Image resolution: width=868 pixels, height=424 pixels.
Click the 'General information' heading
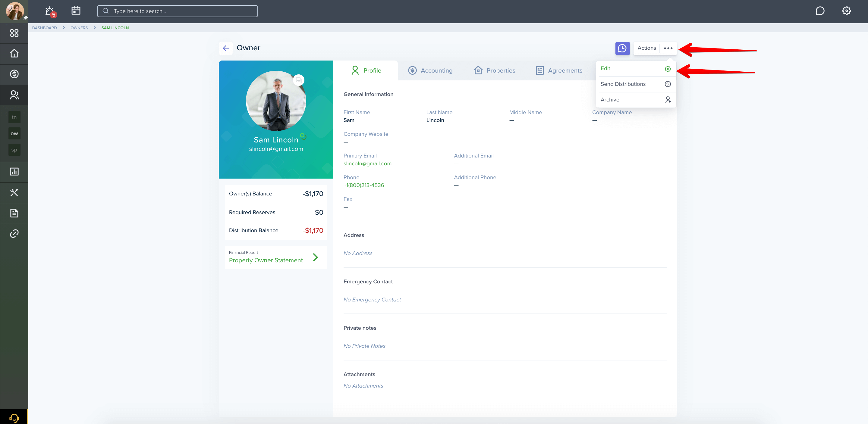[368, 94]
